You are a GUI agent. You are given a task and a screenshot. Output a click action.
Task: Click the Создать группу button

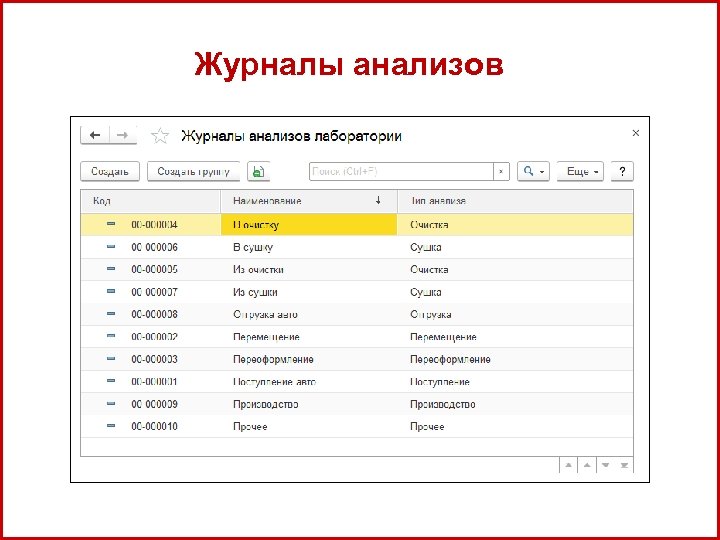193,171
